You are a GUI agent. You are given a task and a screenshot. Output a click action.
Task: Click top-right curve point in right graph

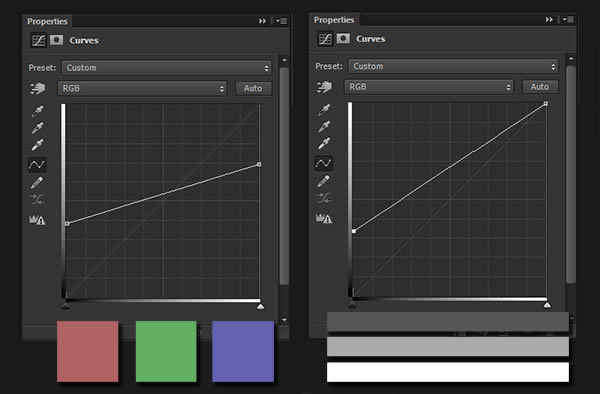pyautogui.click(x=546, y=104)
